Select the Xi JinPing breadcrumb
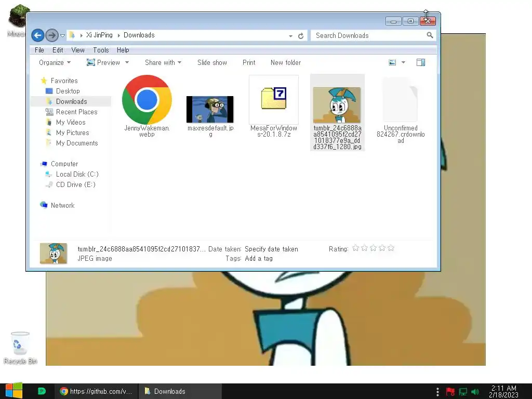The image size is (532, 399). tap(99, 35)
